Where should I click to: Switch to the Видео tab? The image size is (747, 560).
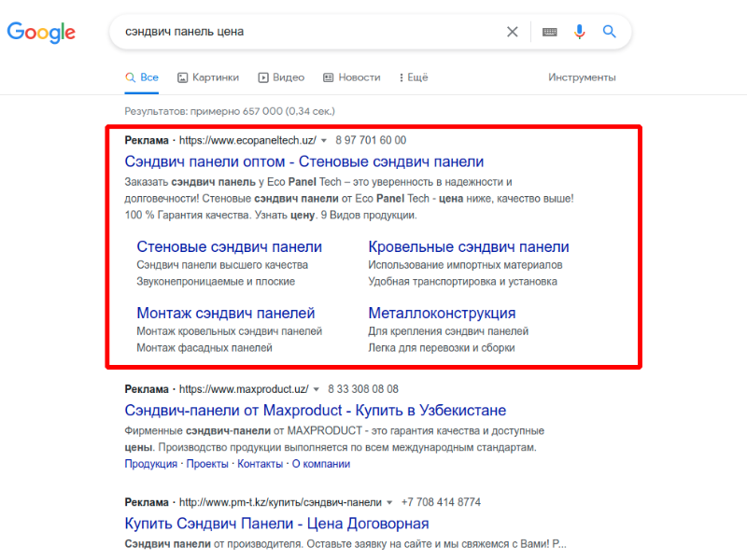coord(281,77)
